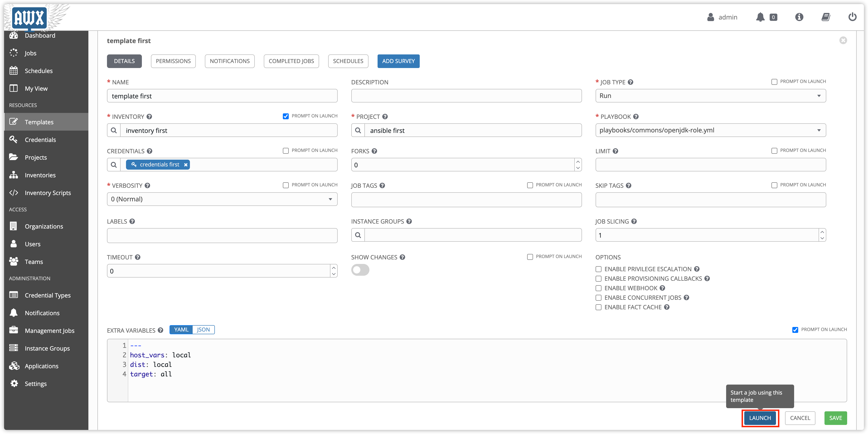Switch extra variables to JSON
868x434 pixels.
[x=203, y=329]
